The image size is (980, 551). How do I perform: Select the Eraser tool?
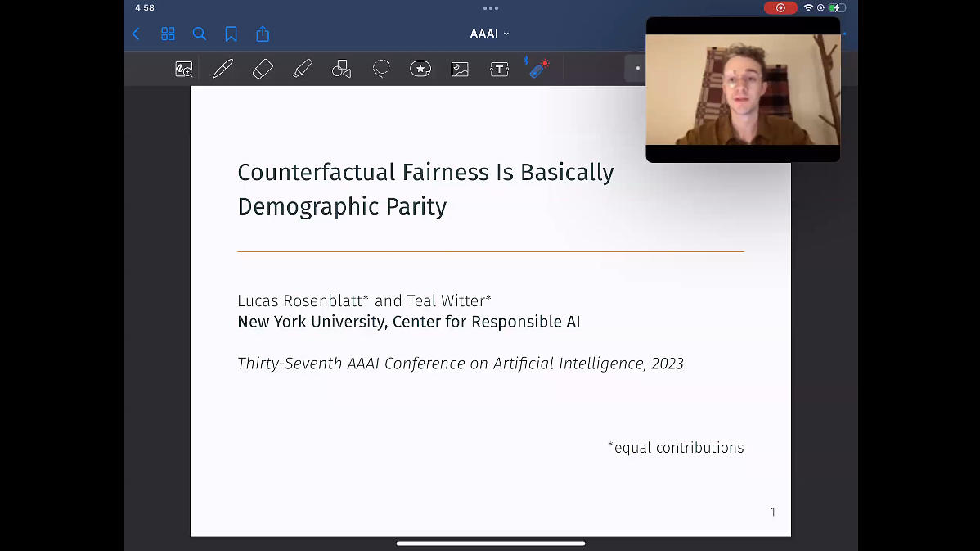point(263,68)
